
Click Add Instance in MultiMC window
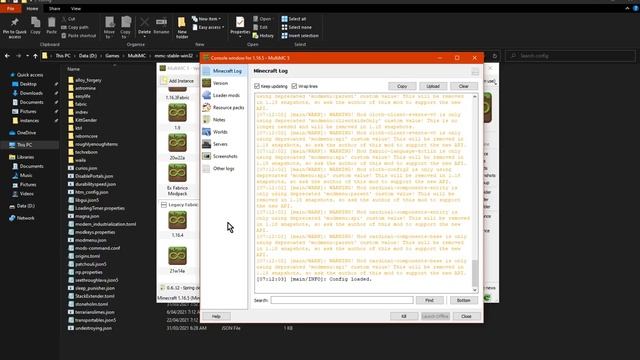[178, 81]
